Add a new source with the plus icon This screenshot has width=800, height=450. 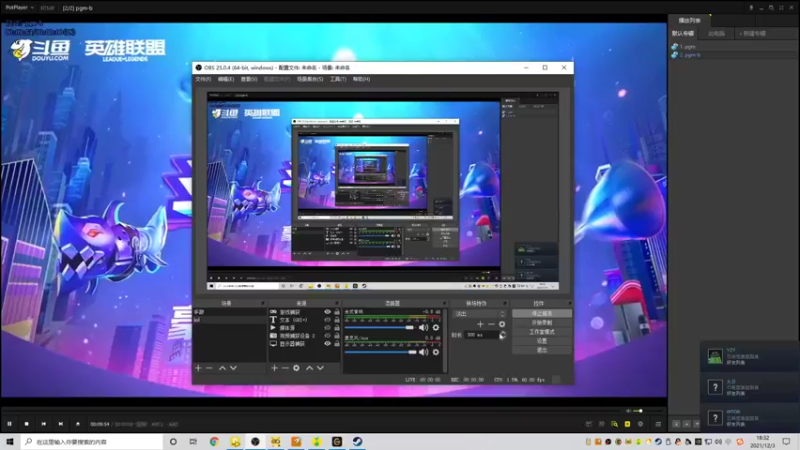pos(274,368)
